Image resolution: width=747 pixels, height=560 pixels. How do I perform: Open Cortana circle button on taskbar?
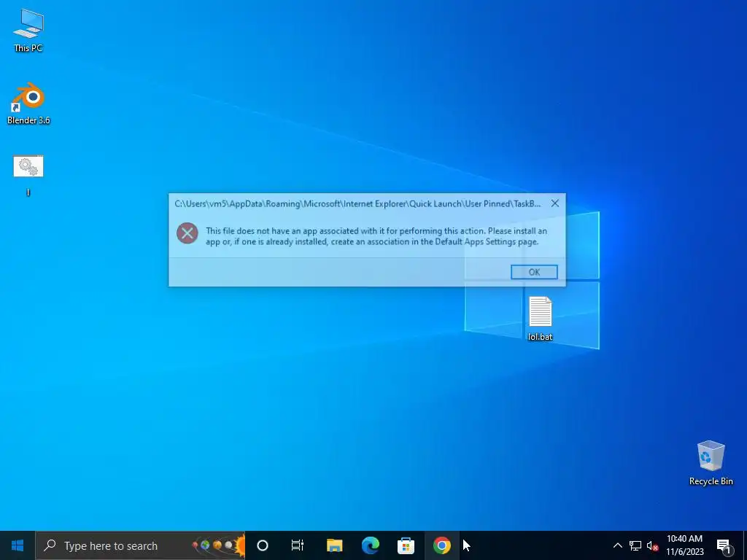tap(263, 545)
